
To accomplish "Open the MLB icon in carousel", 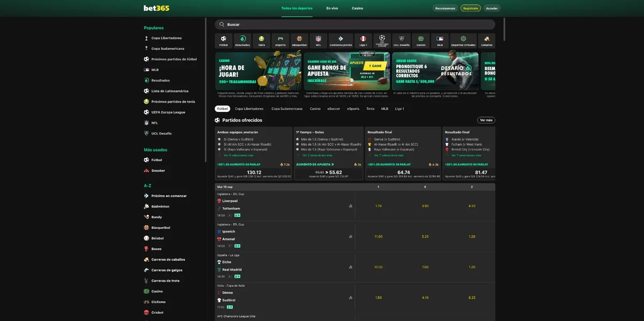I will (440, 41).
